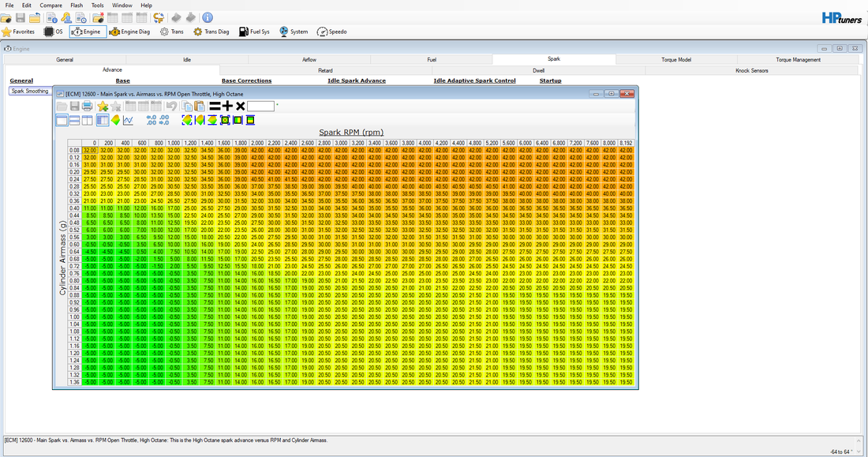
Task: Select the 42.00 cell at top-right of table
Action: [x=626, y=149]
